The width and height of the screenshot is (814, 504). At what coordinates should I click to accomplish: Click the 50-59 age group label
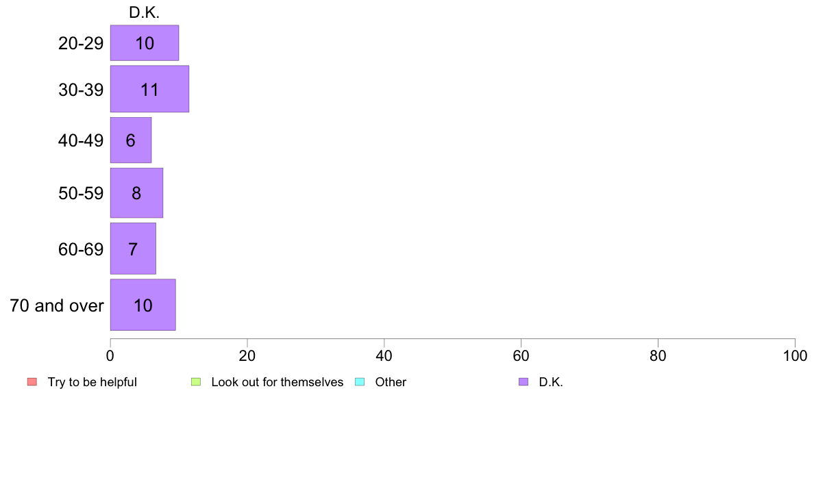(81, 193)
